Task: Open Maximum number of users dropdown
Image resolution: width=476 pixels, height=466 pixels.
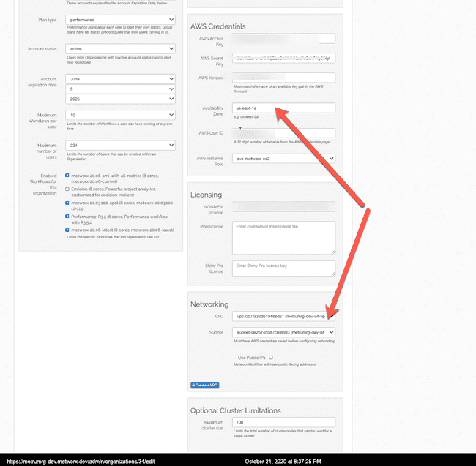Action: (x=120, y=146)
